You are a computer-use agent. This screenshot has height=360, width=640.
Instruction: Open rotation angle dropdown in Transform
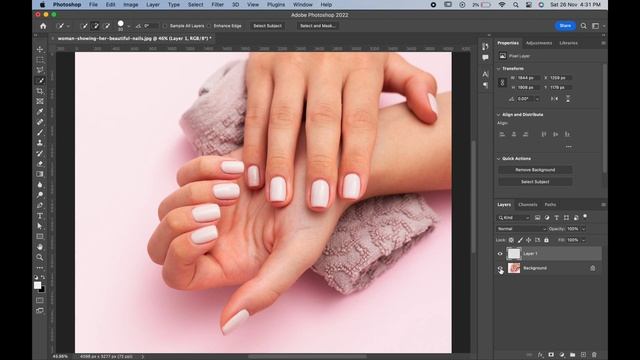click(x=537, y=99)
